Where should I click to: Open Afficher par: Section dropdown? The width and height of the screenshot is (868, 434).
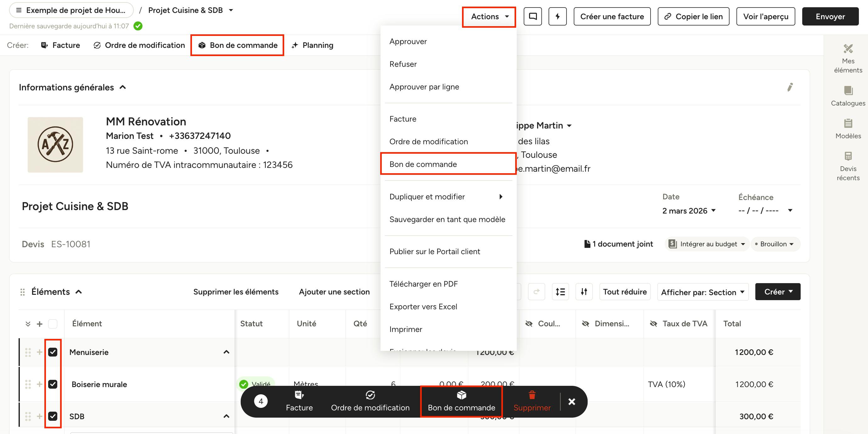[702, 292]
